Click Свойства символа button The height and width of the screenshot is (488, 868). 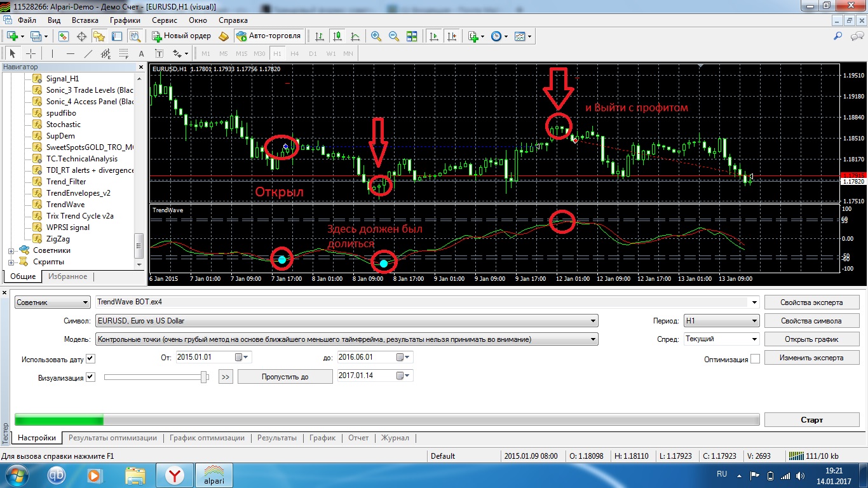811,321
